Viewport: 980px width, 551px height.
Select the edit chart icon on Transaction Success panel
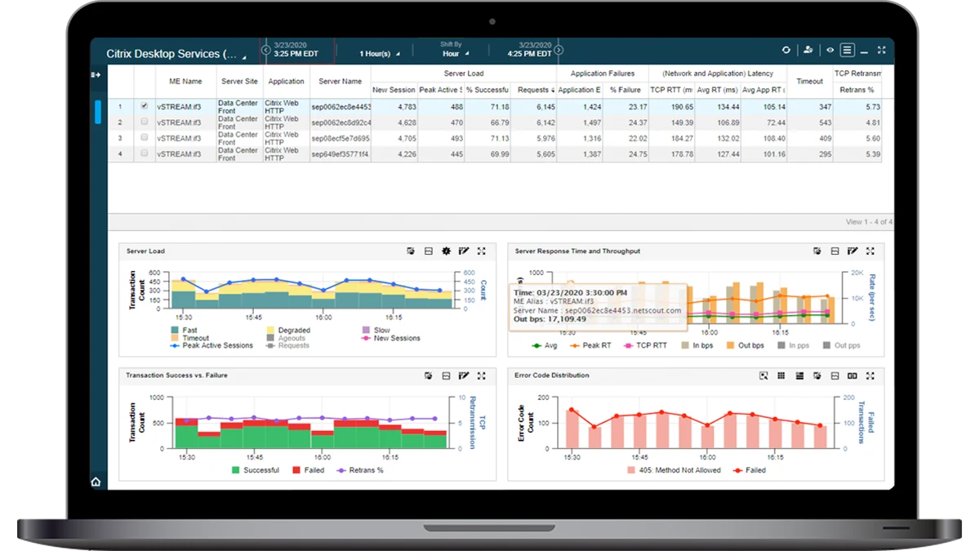tap(463, 376)
